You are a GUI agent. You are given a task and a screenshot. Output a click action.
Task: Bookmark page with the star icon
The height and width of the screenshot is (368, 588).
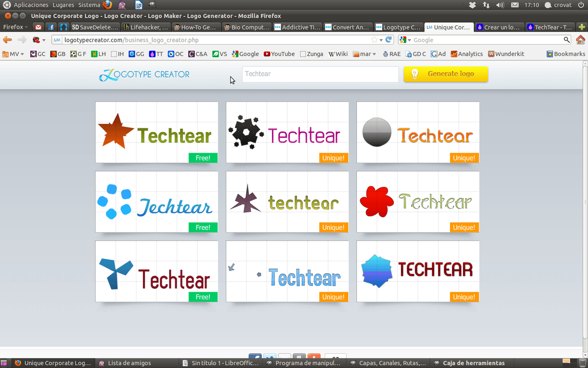point(374,40)
